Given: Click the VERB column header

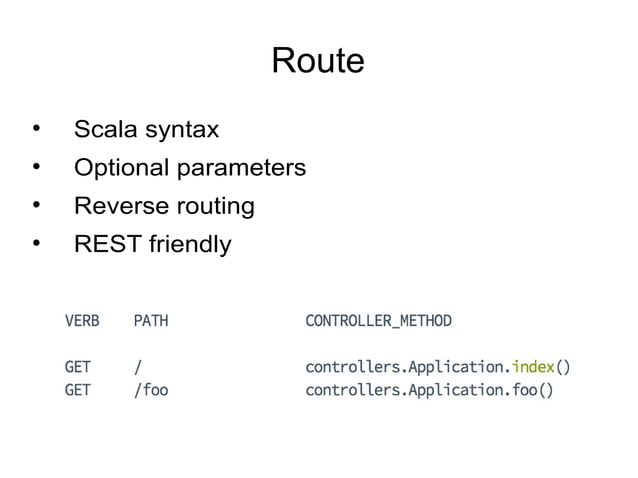Looking at the screenshot, I should point(82,321).
